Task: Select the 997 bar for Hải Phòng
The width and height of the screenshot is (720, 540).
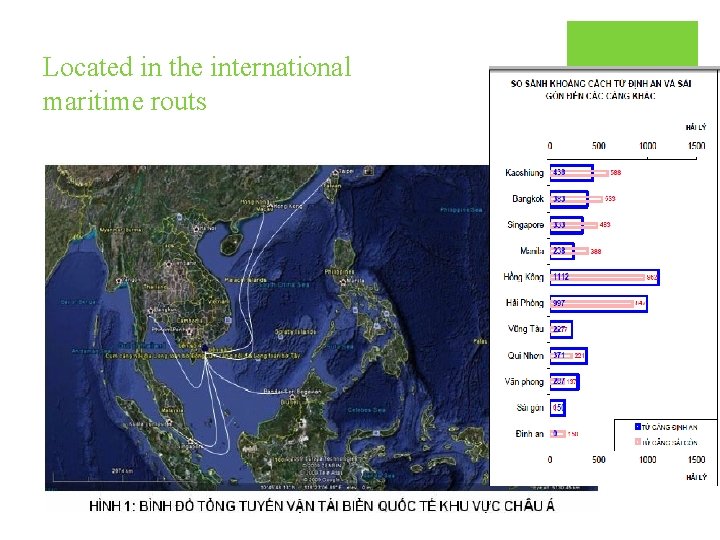Action: (x=599, y=304)
